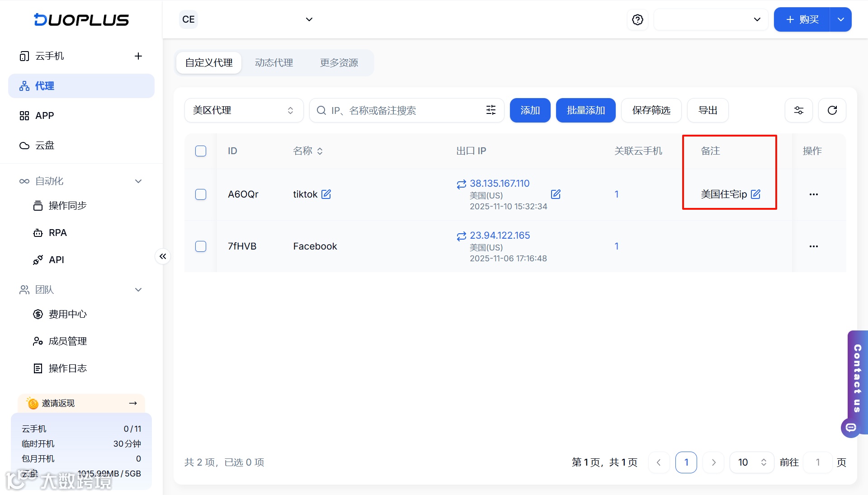Collapse the sidebar with double-arrow icon

point(163,256)
